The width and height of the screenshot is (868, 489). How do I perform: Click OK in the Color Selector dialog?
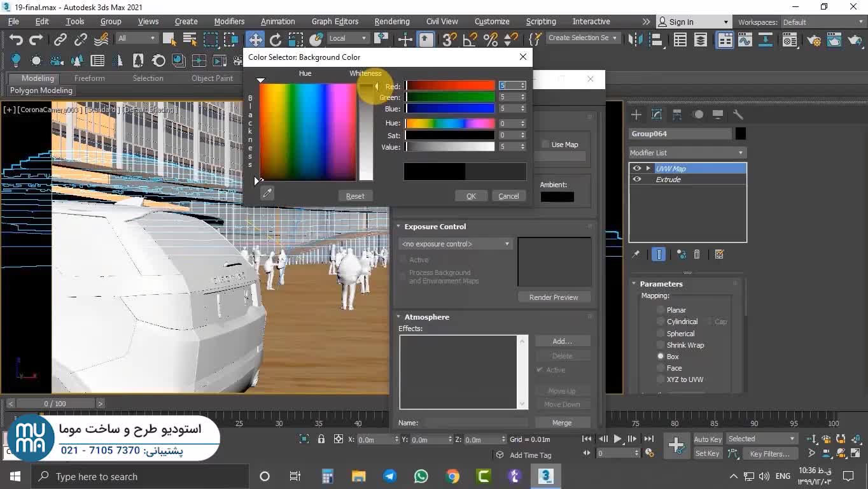[x=471, y=196]
